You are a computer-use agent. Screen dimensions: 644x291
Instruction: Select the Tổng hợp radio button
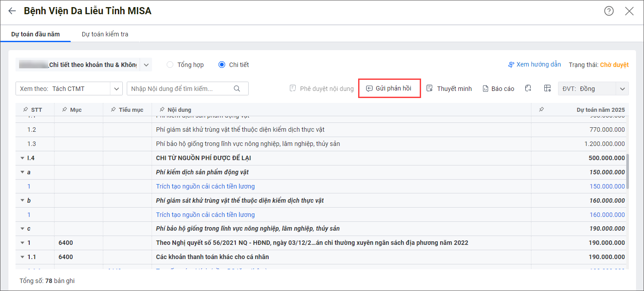click(x=170, y=65)
